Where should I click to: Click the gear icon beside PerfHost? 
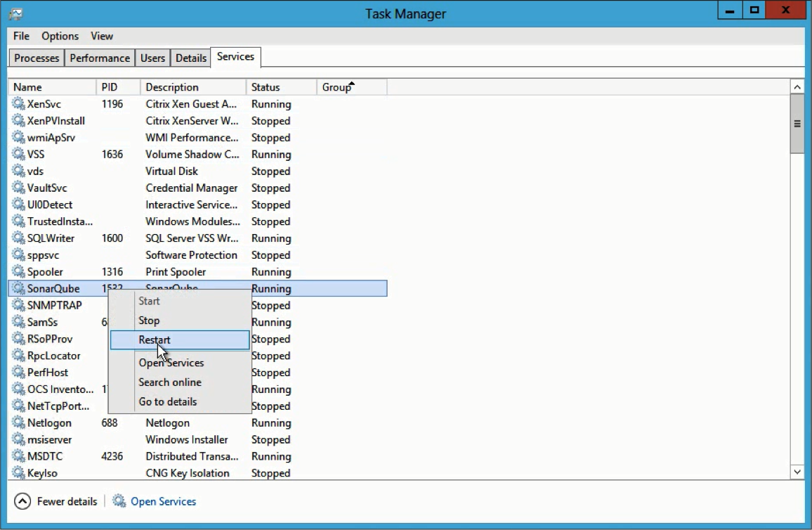(19, 372)
